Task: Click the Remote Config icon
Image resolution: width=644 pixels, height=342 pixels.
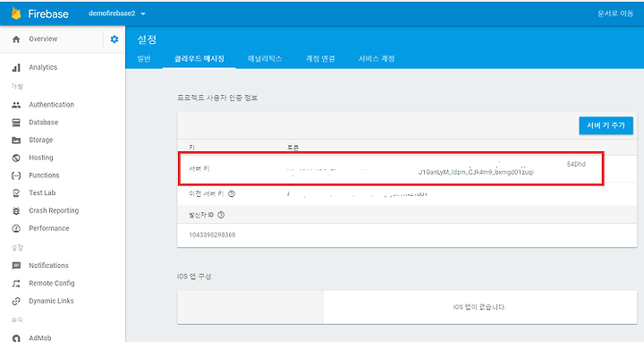Action: coord(16,283)
